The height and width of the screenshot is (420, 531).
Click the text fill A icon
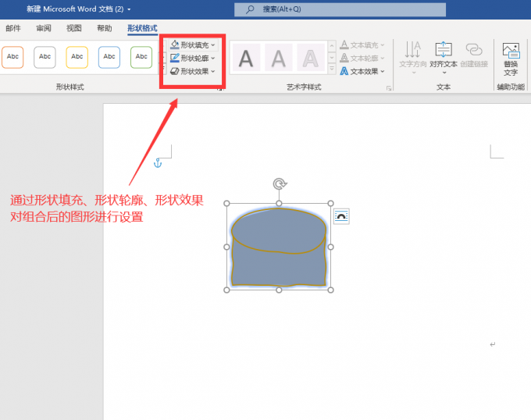point(344,44)
